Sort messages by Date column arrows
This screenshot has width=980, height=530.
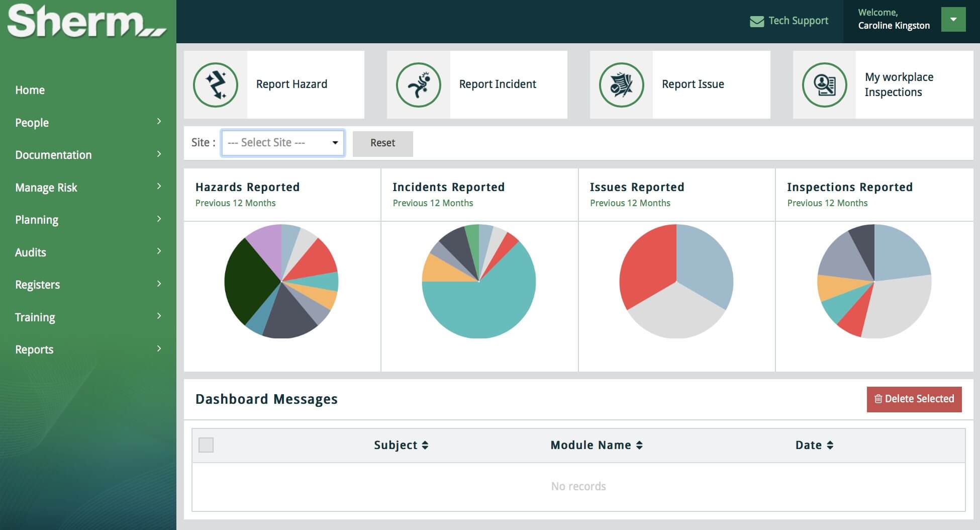point(830,445)
